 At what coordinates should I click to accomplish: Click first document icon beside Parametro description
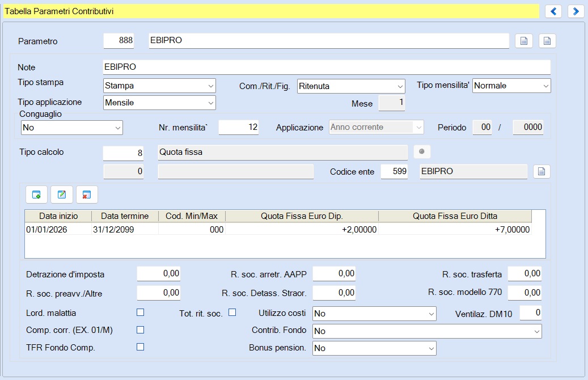tap(524, 41)
